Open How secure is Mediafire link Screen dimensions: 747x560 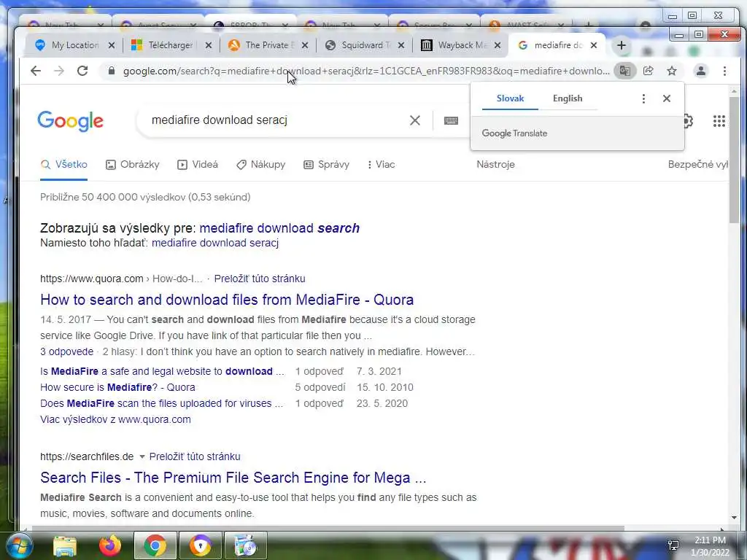[117, 388]
